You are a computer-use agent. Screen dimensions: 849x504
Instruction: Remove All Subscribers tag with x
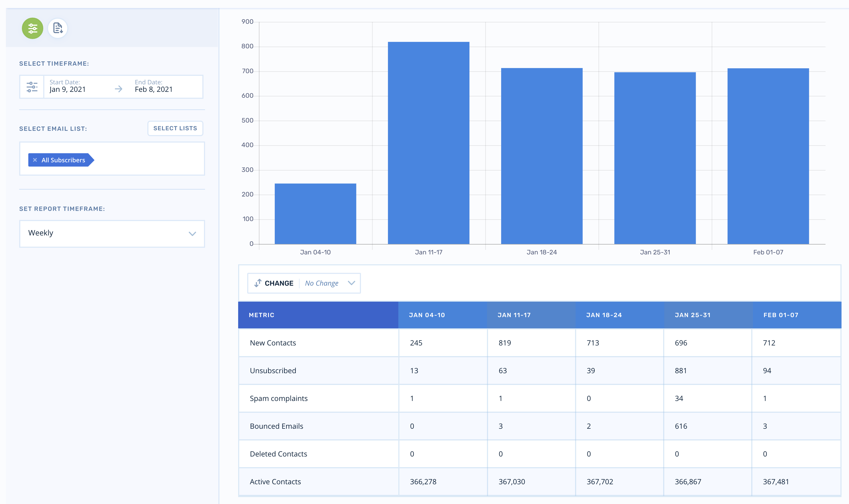pos(35,160)
